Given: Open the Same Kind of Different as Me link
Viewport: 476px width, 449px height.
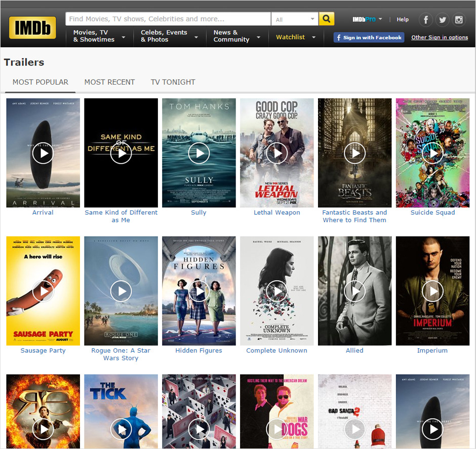Looking at the screenshot, I should tap(121, 216).
